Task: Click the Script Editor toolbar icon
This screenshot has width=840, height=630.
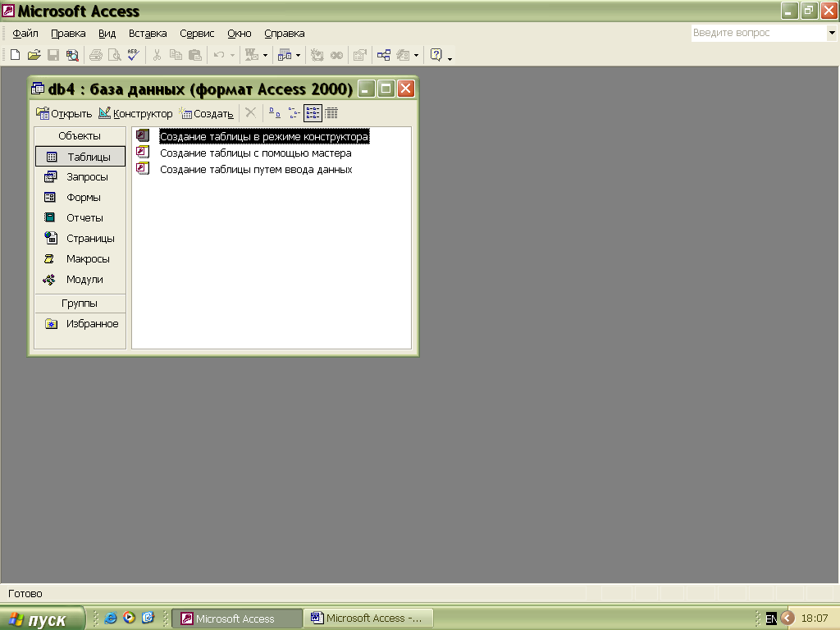Action: coord(336,55)
